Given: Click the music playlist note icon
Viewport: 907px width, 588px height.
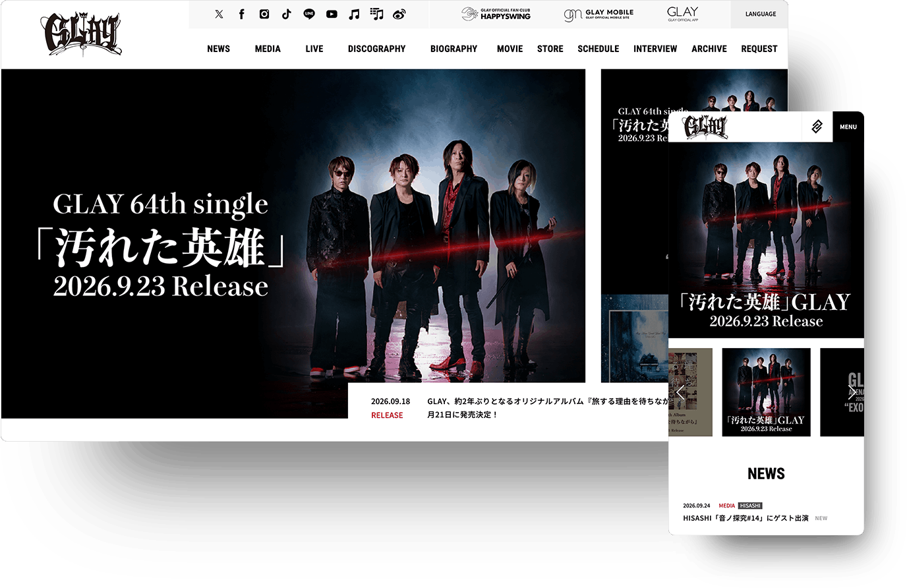Looking at the screenshot, I should tap(376, 14).
